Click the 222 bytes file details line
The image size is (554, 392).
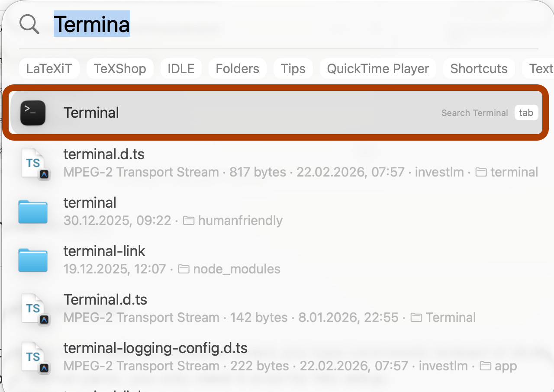[x=290, y=366]
